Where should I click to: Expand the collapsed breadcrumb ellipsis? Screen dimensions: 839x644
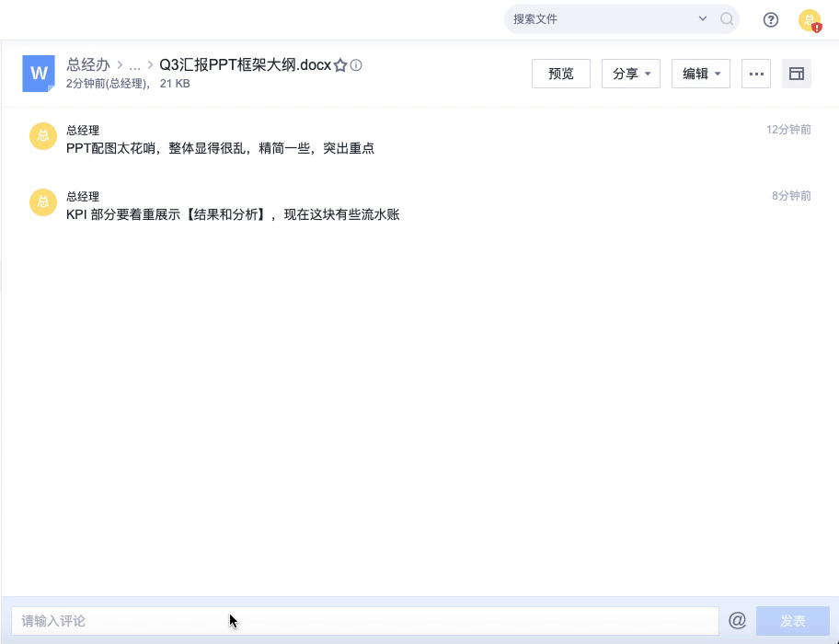[136, 65]
